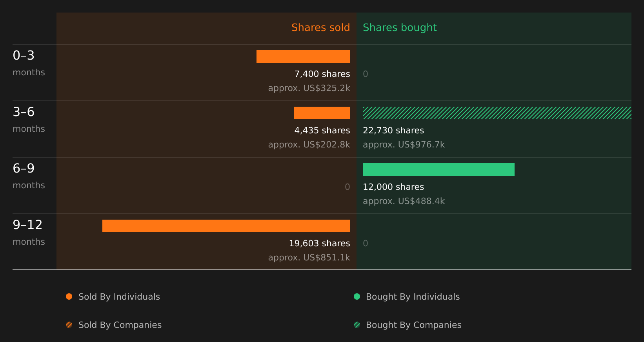Click the 9–12 months orange sold bar
This screenshot has height=342, width=644.
tap(226, 226)
